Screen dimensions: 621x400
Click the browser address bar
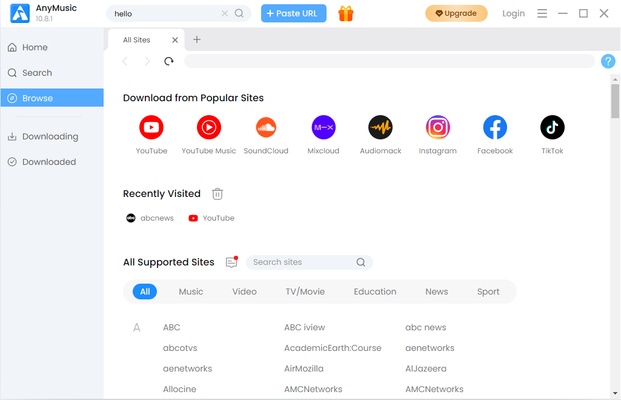389,61
